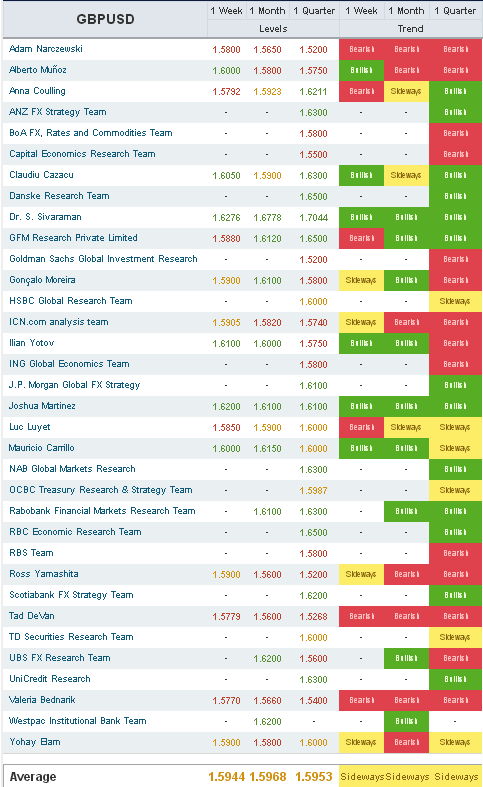Open GFM Research Private Limited link
Viewport: 483px width, 787px height.
(73, 238)
